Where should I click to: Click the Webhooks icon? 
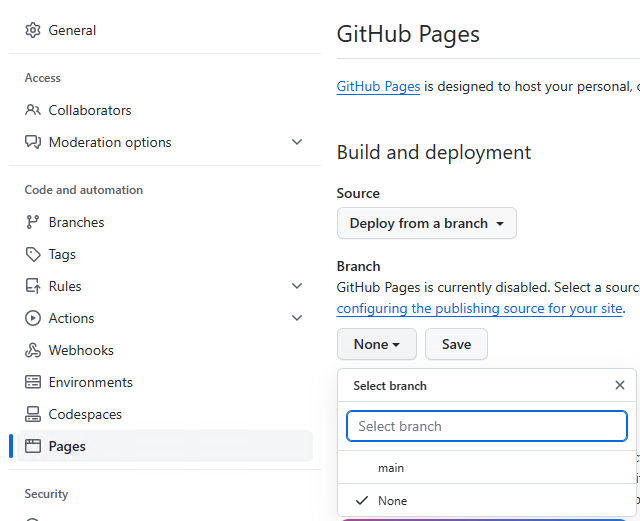(x=33, y=350)
